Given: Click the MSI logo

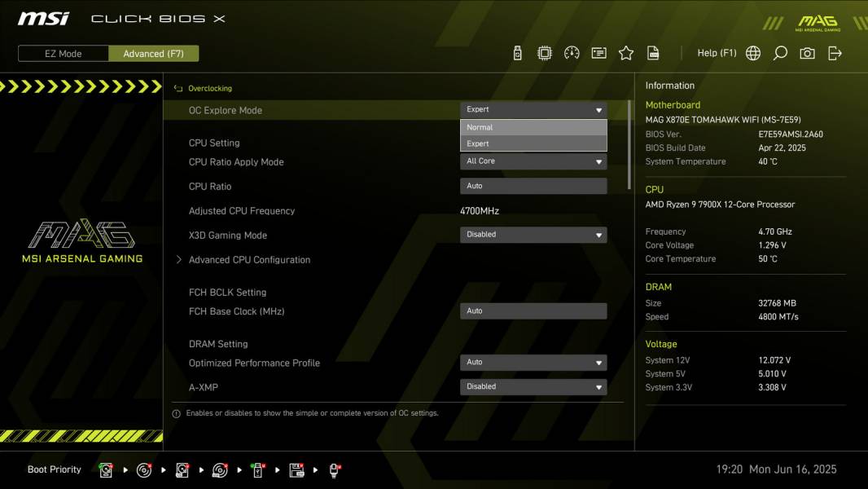Looking at the screenshot, I should click(x=43, y=19).
